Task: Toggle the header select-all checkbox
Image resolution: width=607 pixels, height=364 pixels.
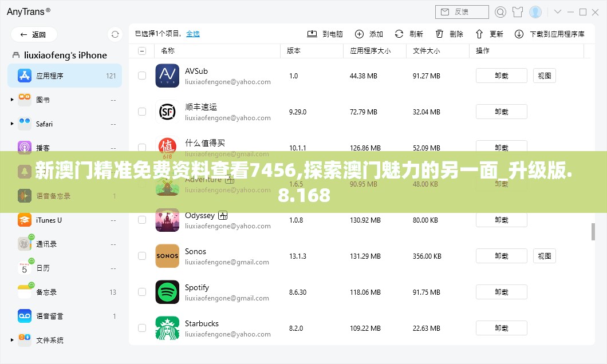Action: pos(142,51)
